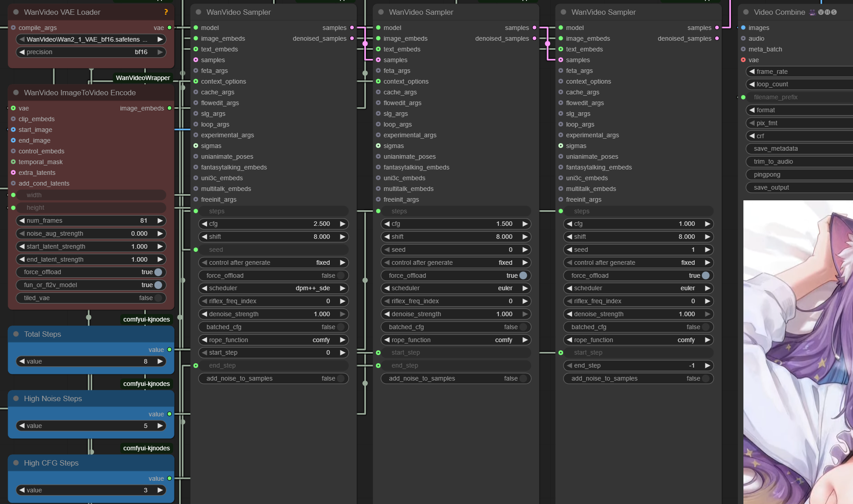Image resolution: width=853 pixels, height=504 pixels.
Task: Click the loop_count field in Video Combine
Action: 799,84
